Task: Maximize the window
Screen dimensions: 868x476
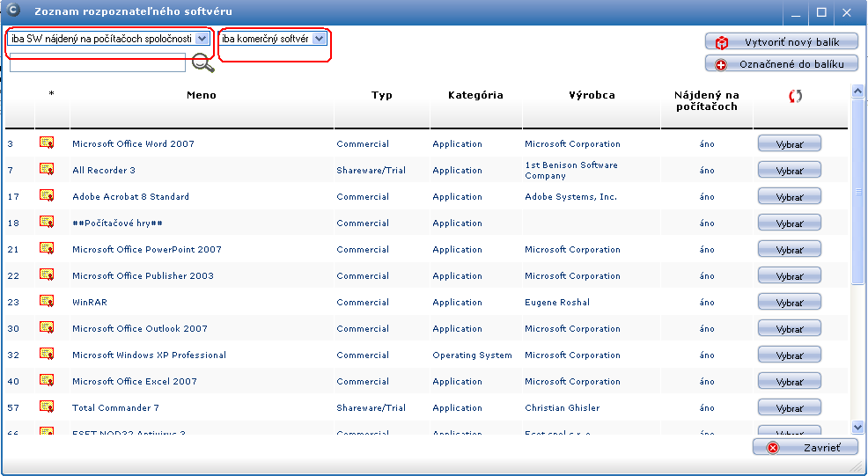Action: point(821,11)
